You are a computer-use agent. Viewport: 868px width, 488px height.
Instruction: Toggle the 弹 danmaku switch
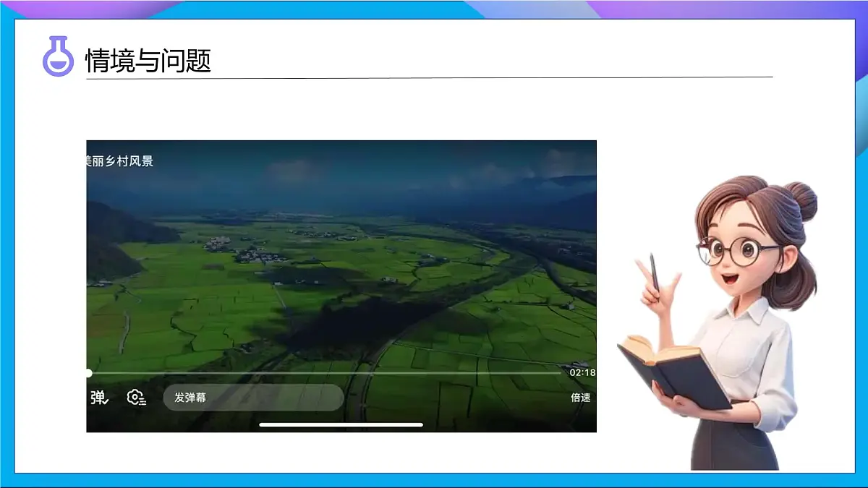click(x=98, y=397)
